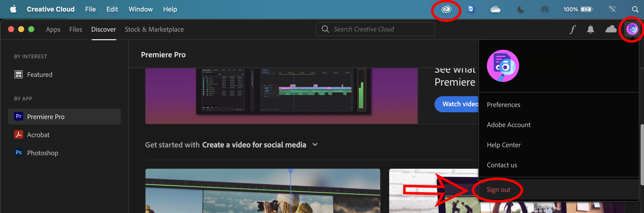Open the Edit menu
This screenshot has height=213, width=644.
(x=112, y=9)
